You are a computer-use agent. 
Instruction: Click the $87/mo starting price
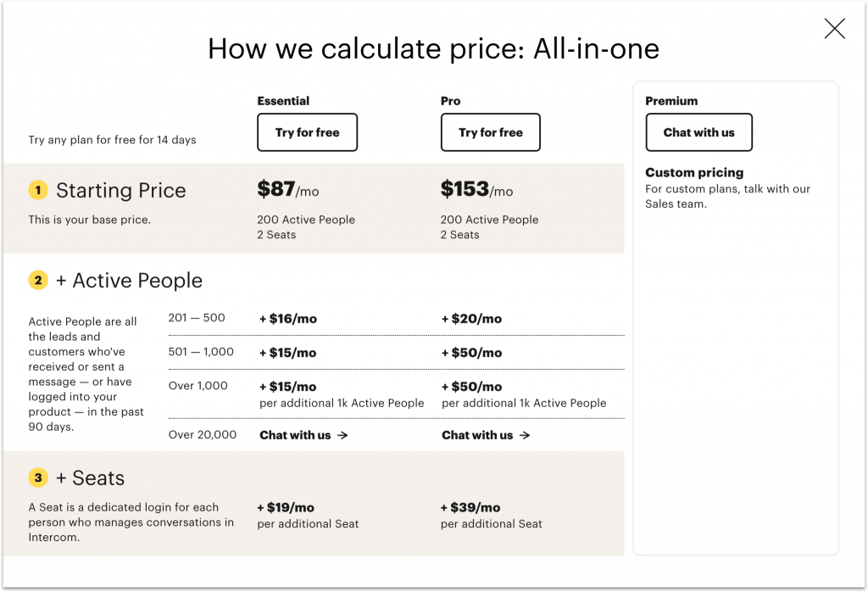(286, 190)
